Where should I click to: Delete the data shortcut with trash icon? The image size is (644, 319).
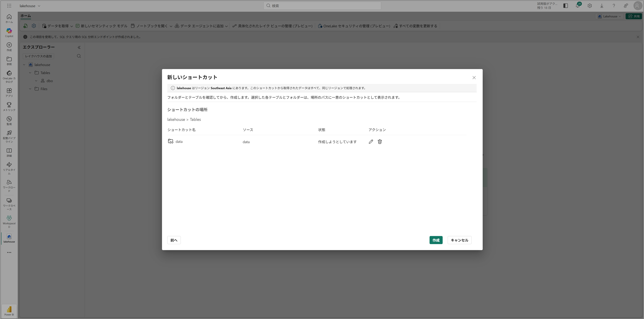(380, 142)
